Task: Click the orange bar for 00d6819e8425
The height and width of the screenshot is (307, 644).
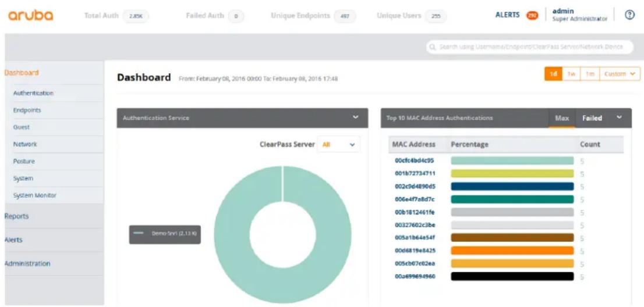Action: tap(512, 251)
